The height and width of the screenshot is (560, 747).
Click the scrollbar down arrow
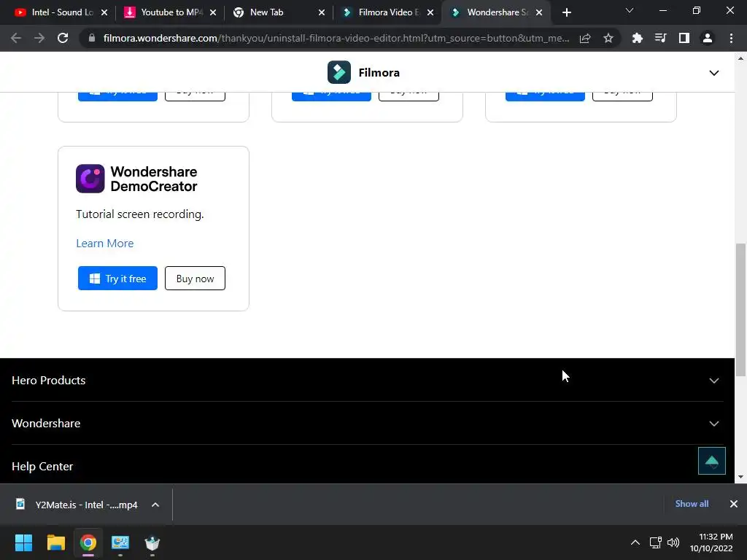740,477
